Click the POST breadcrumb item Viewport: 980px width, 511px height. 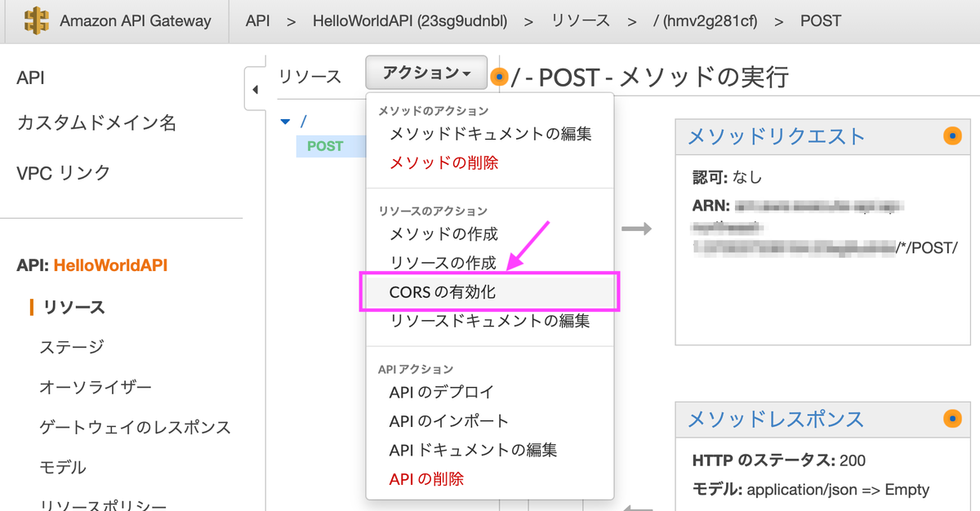pos(820,20)
